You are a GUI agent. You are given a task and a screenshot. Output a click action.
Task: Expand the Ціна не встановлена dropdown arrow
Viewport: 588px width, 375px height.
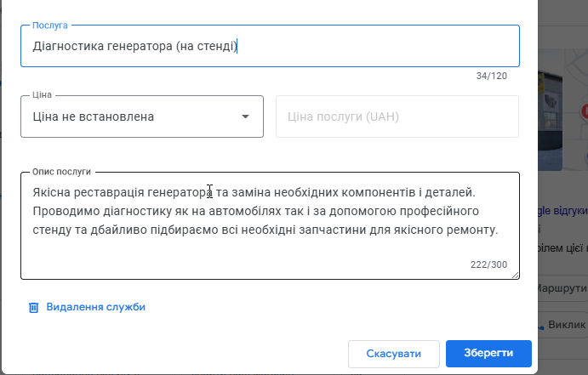tap(245, 116)
